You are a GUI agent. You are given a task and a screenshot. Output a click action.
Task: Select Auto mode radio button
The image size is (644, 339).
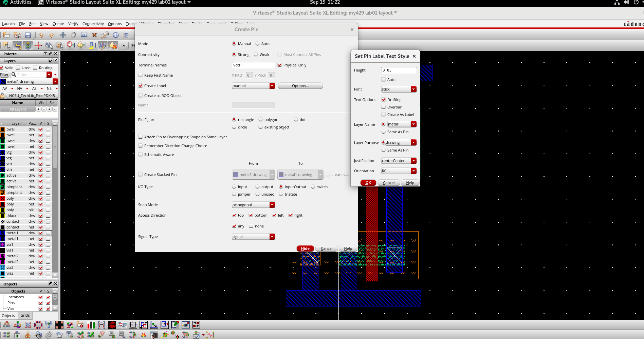258,44
